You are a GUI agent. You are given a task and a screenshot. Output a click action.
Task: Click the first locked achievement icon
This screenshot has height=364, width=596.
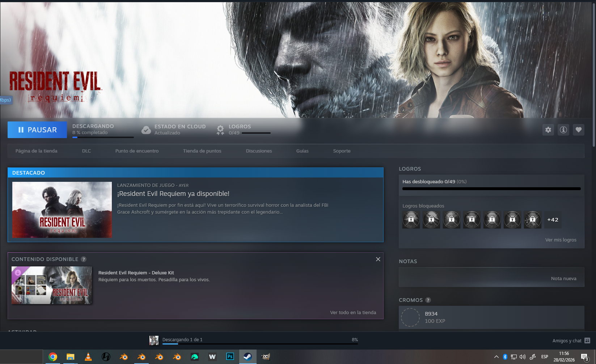[x=411, y=220]
